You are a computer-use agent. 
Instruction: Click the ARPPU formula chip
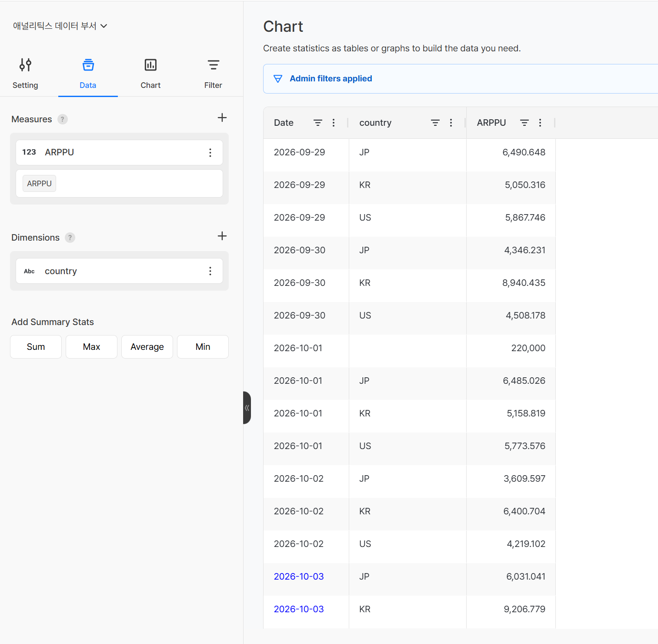tap(39, 184)
